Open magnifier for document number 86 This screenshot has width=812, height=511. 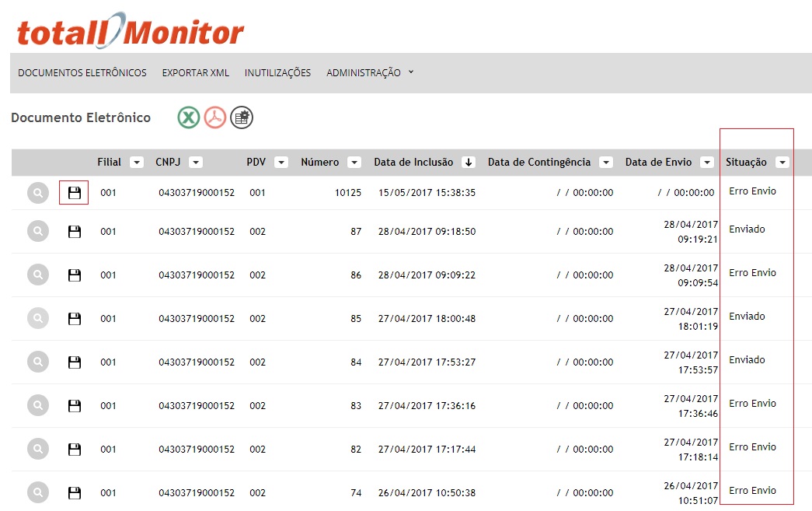[38, 275]
